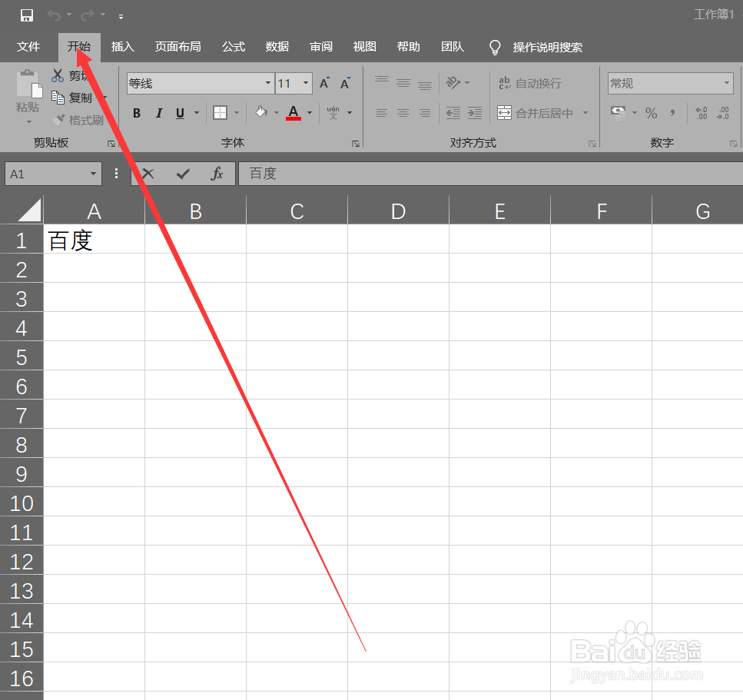Switch to the 数据 ribbon tab
This screenshot has height=700, width=743.
pyautogui.click(x=277, y=47)
